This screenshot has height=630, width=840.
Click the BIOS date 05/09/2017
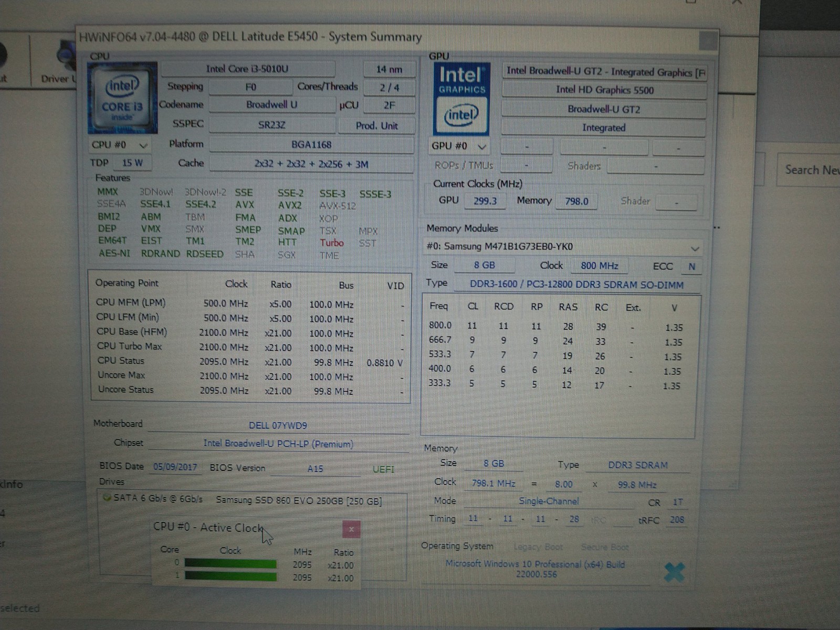point(175,467)
